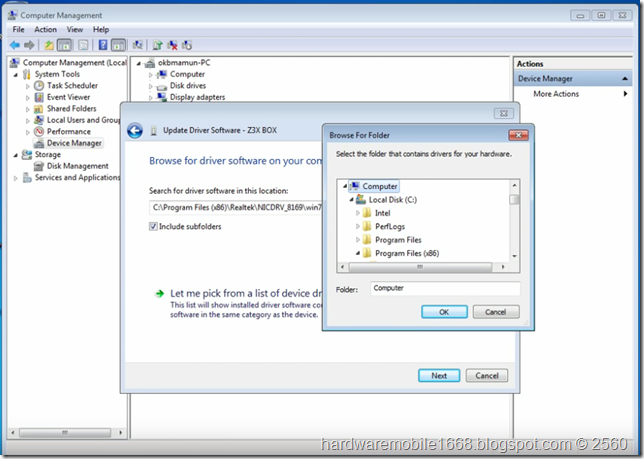Image resolution: width=644 pixels, height=459 pixels.
Task: Click the driver location path field
Action: [236, 207]
